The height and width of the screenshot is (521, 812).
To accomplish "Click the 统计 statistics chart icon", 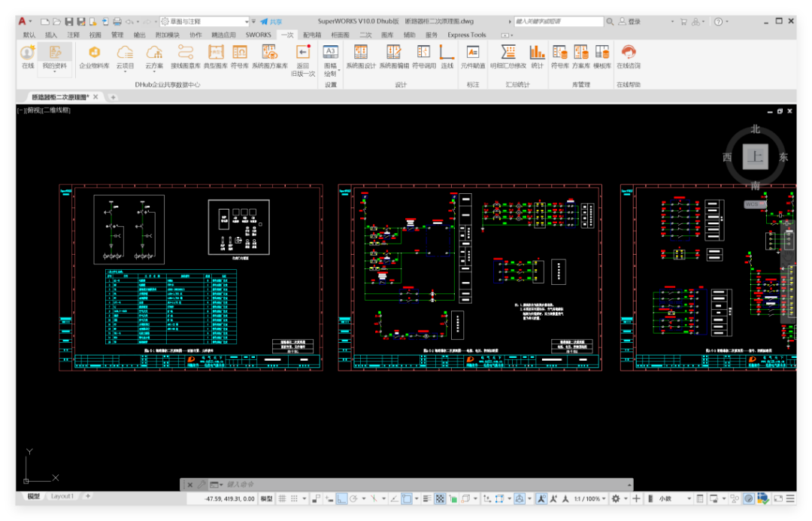I will [537, 56].
